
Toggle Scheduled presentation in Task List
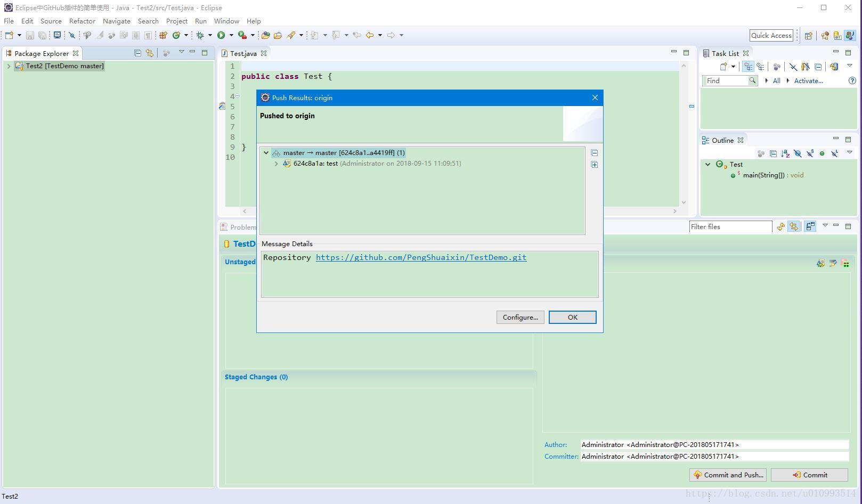coord(760,67)
